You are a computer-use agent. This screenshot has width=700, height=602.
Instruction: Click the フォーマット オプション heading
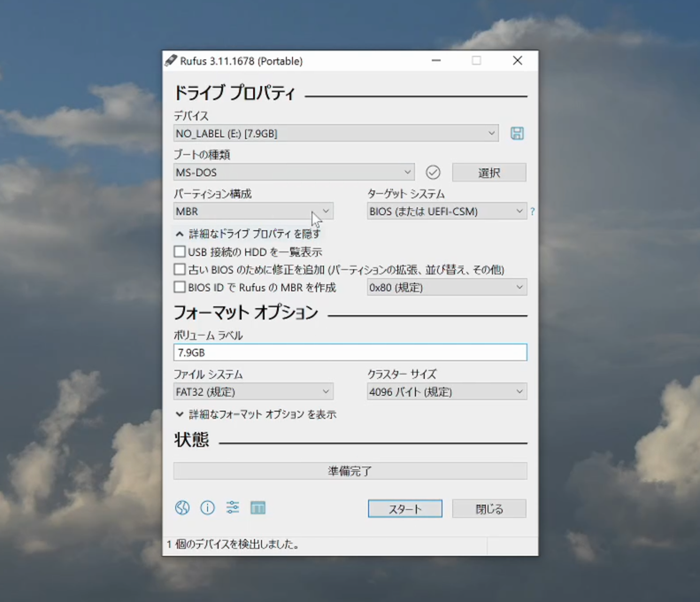pyautogui.click(x=245, y=313)
